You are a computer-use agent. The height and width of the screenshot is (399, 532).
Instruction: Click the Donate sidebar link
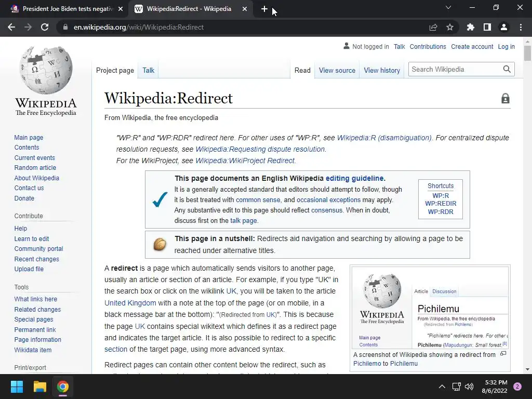24,198
